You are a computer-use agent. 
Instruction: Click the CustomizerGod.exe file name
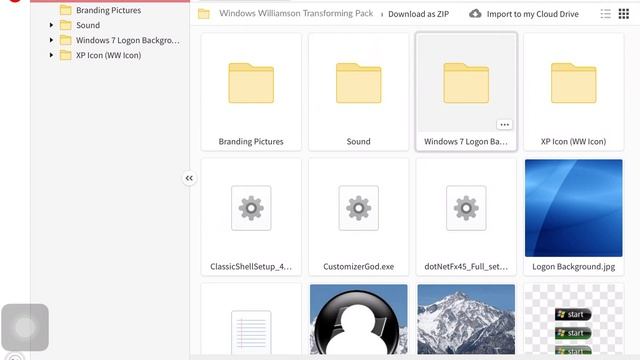(358, 267)
